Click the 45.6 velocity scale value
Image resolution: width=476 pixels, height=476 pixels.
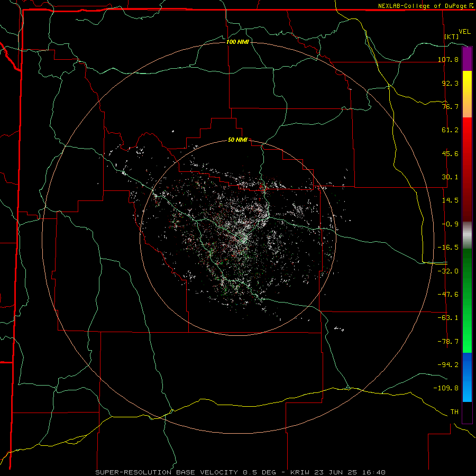click(x=450, y=153)
